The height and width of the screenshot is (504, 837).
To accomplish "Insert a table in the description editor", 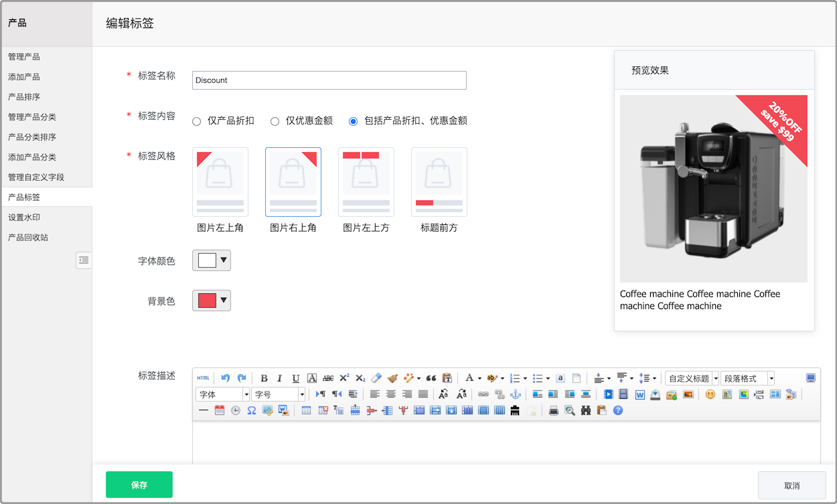I will [x=307, y=410].
